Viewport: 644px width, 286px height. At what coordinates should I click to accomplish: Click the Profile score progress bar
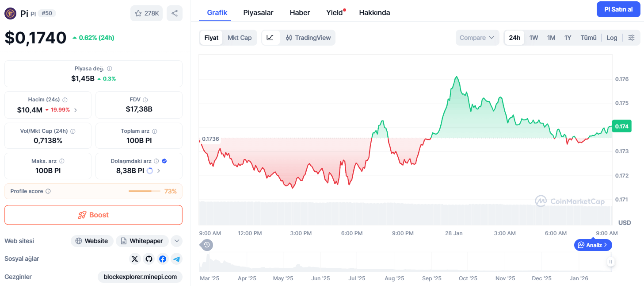point(145,191)
